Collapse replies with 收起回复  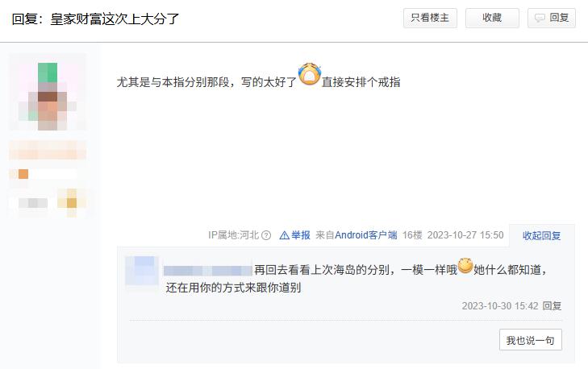[x=541, y=235]
